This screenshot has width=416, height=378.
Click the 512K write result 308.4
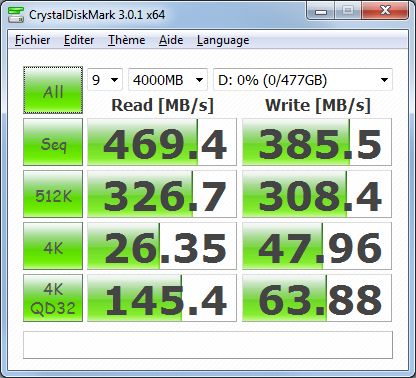[317, 194]
